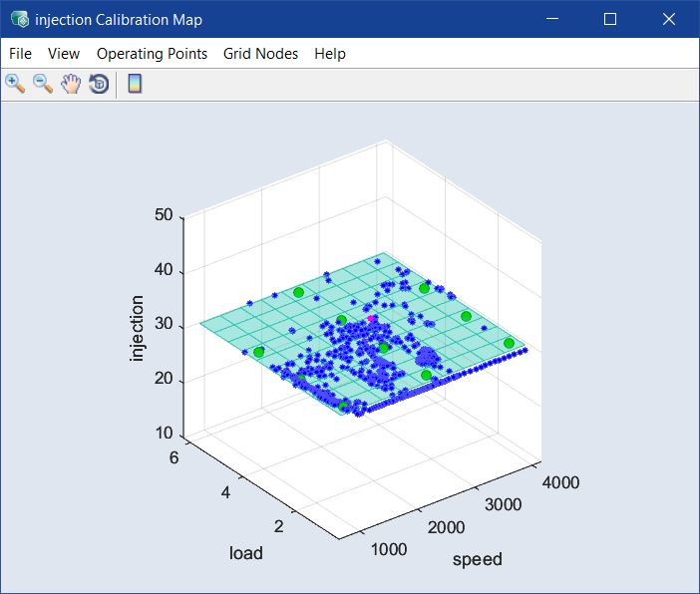Open the Operating Points menu
Screen dimensions: 700x594
152,54
